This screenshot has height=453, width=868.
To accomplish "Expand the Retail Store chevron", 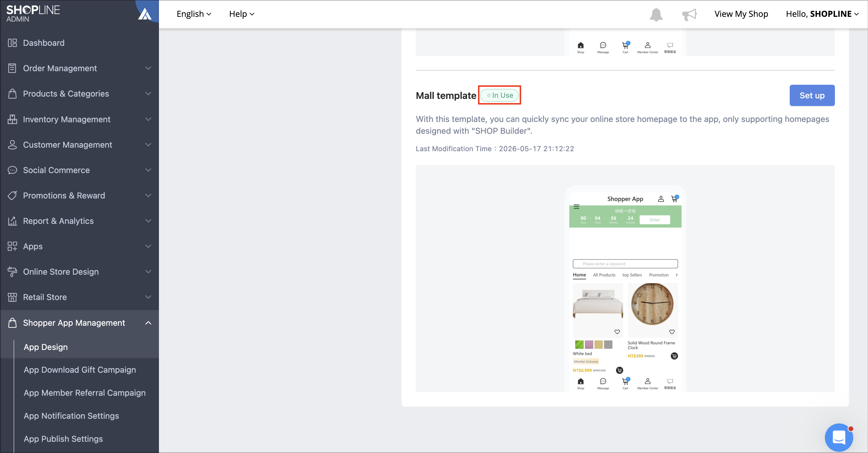I will click(x=148, y=297).
